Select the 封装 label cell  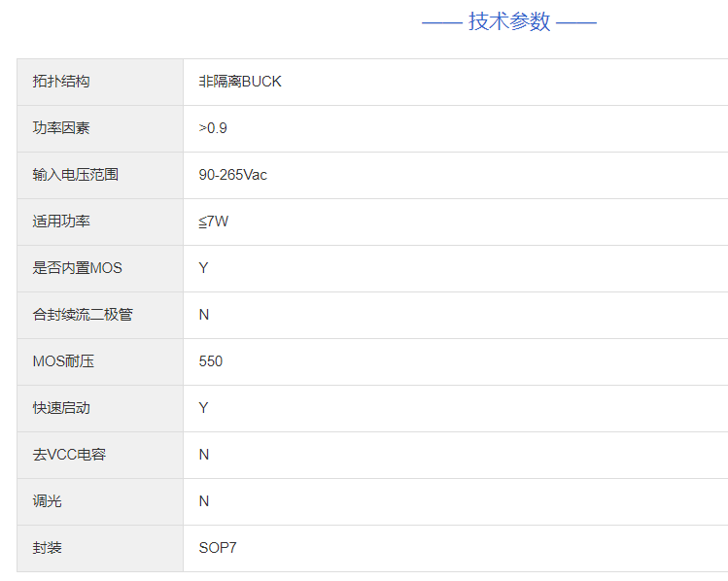(47, 548)
